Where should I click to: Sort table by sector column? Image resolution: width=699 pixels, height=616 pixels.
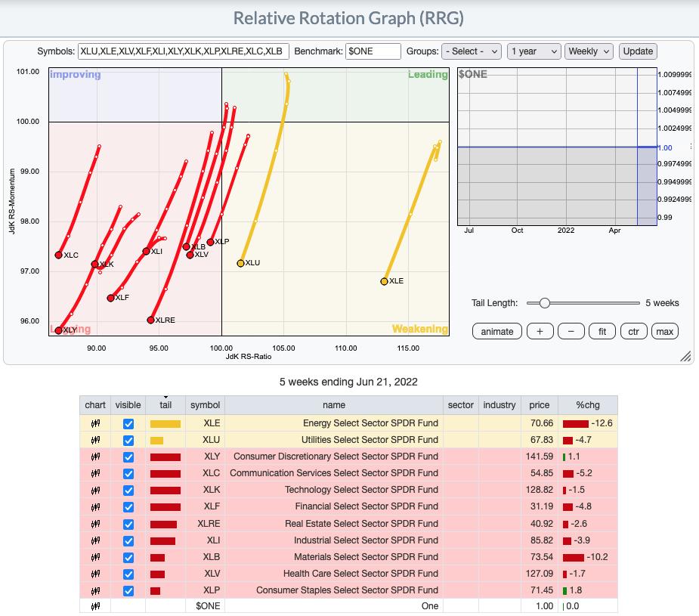460,404
